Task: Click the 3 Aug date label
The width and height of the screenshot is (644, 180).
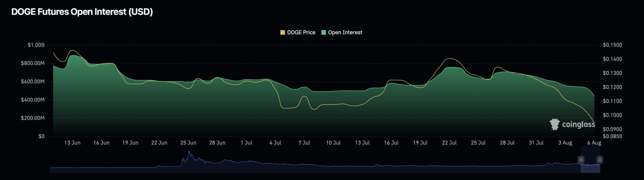Action: (565, 143)
